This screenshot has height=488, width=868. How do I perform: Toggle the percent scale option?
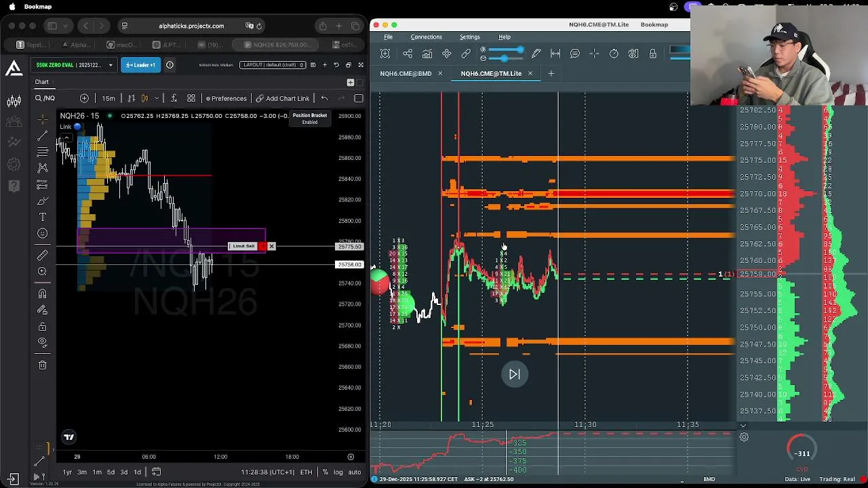[x=325, y=472]
